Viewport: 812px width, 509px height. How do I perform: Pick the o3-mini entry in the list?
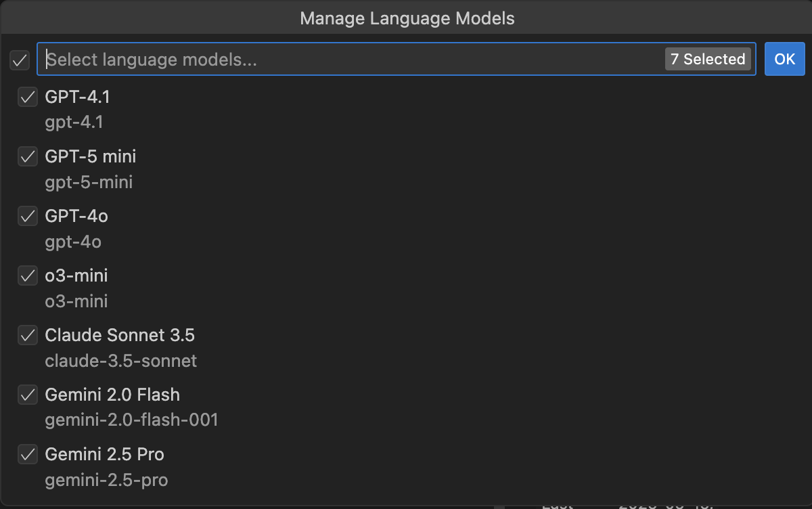[x=76, y=275]
